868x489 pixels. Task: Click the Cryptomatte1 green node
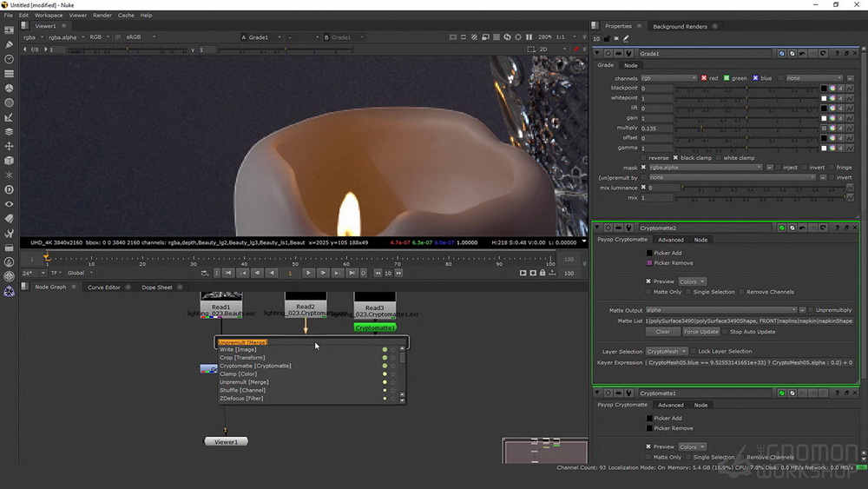pyautogui.click(x=375, y=327)
